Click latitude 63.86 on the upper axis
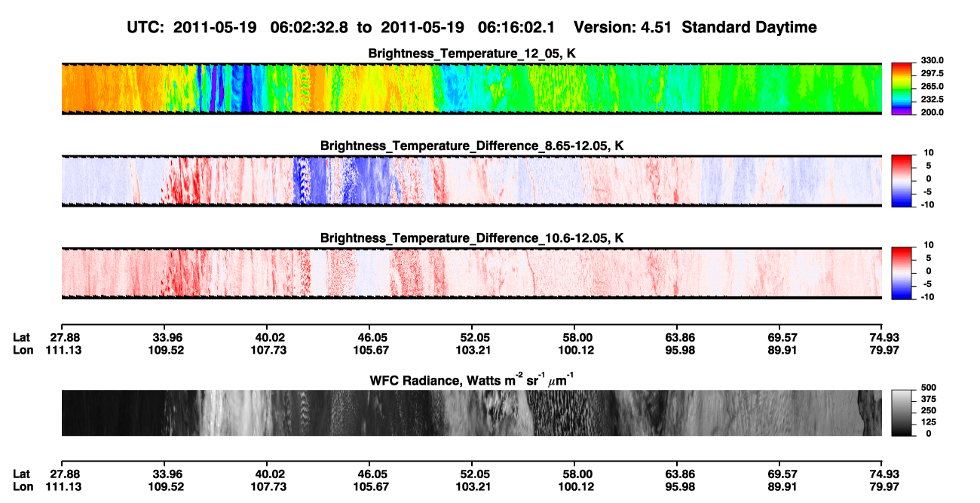This screenshot has width=980, height=503. pos(680,337)
